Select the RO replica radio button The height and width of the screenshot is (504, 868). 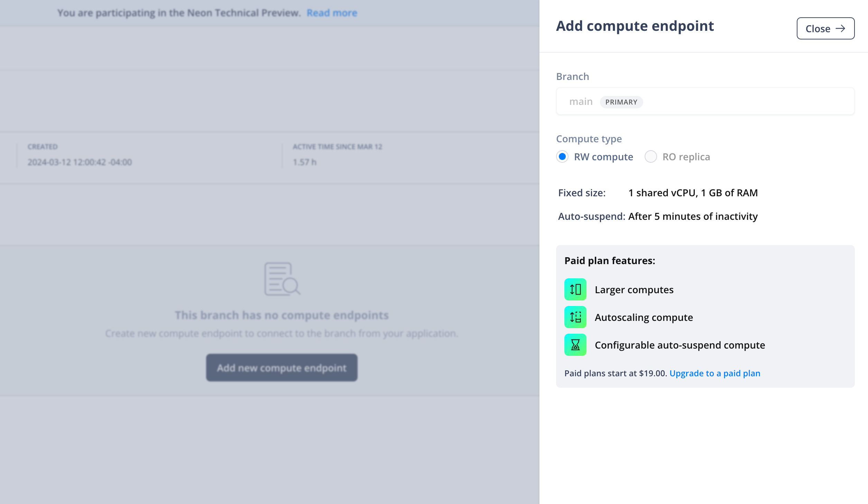point(650,157)
